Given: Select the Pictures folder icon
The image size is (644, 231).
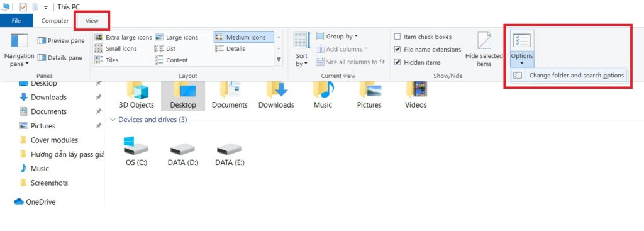Looking at the screenshot, I should (369, 96).
